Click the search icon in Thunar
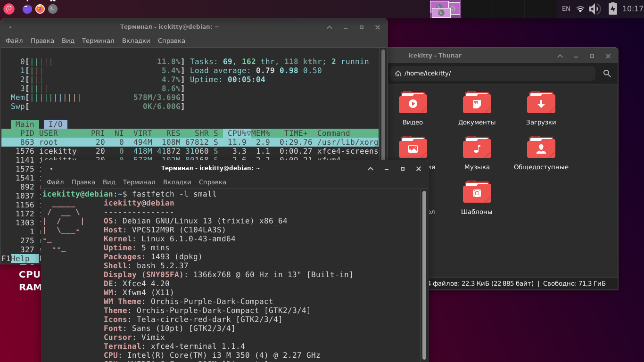 pyautogui.click(x=607, y=74)
